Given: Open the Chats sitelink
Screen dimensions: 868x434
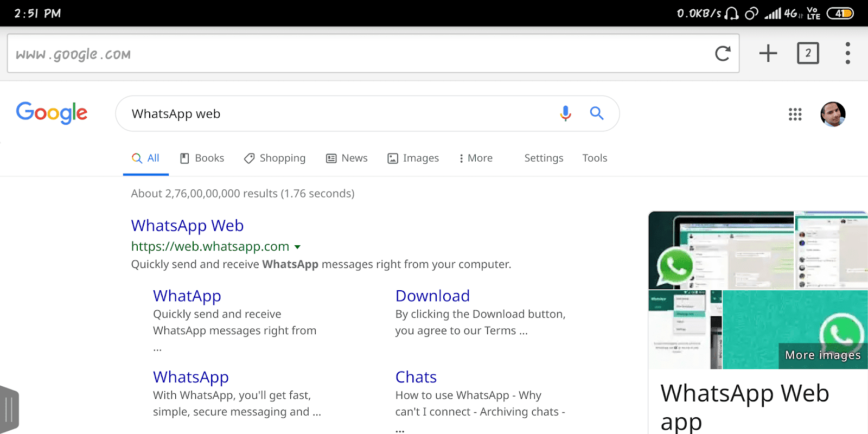Looking at the screenshot, I should pyautogui.click(x=416, y=377).
